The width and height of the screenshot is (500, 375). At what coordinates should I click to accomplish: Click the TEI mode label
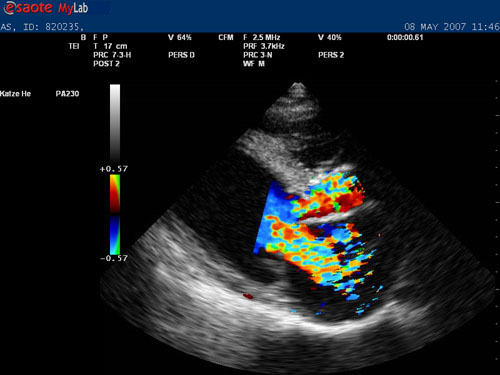(x=74, y=46)
